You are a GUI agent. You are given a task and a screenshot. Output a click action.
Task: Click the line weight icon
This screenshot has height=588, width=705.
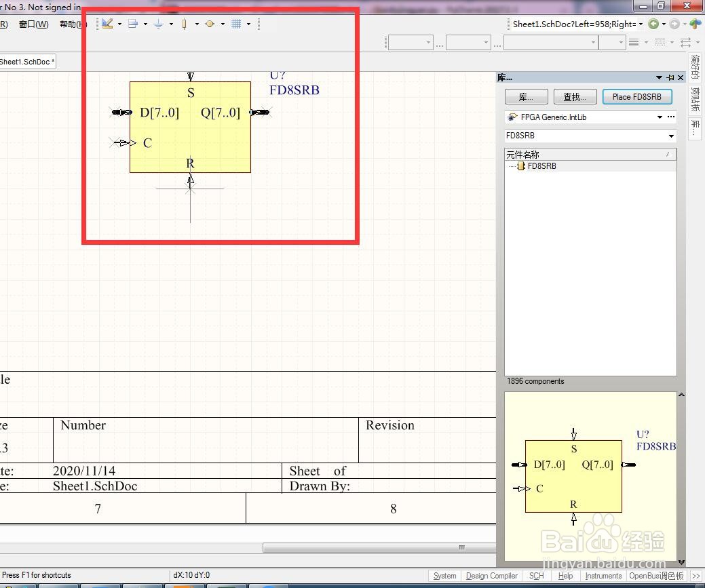[634, 42]
